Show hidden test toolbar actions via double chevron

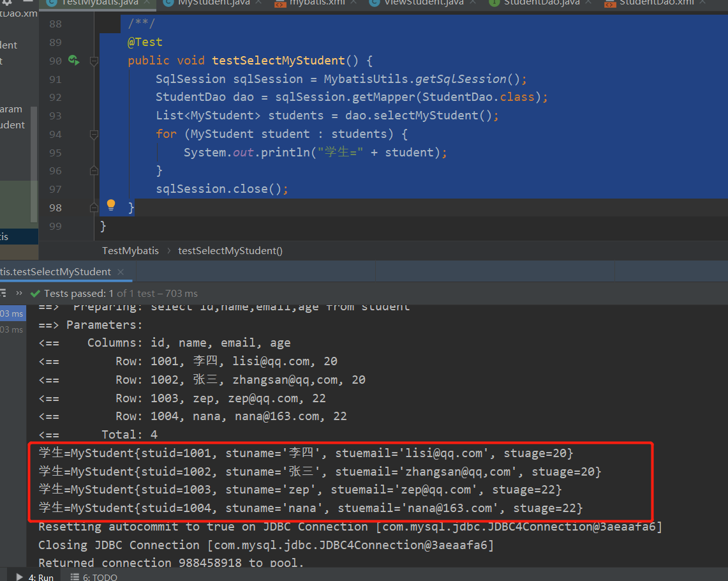(x=19, y=293)
